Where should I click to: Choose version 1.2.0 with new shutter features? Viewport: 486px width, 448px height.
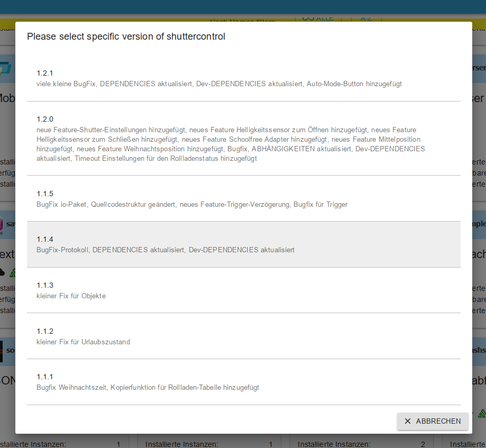click(x=244, y=139)
